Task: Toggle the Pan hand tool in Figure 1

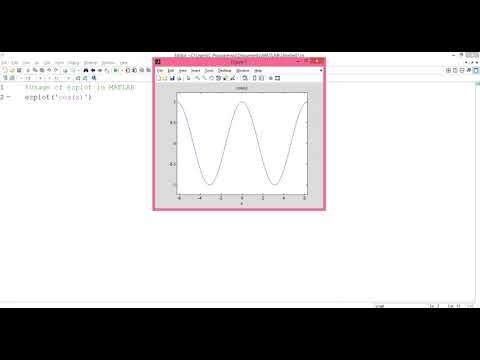Action: pyautogui.click(x=211, y=78)
